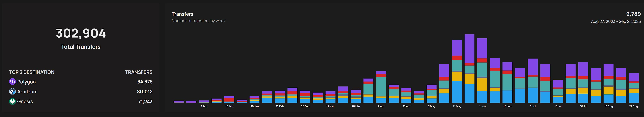Viewport: 644px width, 117px height.
Task: Click the tallest bar's purple segment
Action: pos(469,49)
